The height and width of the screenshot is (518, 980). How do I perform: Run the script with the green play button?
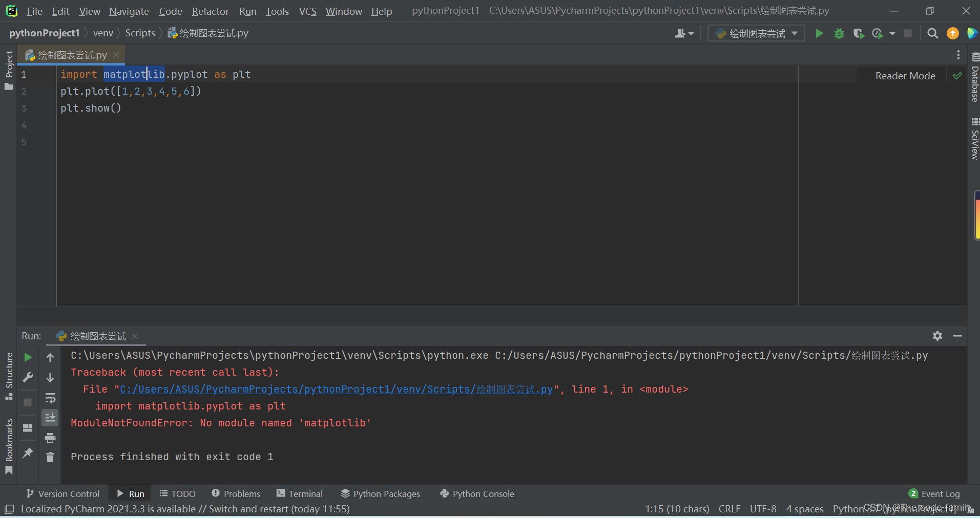pyautogui.click(x=819, y=33)
